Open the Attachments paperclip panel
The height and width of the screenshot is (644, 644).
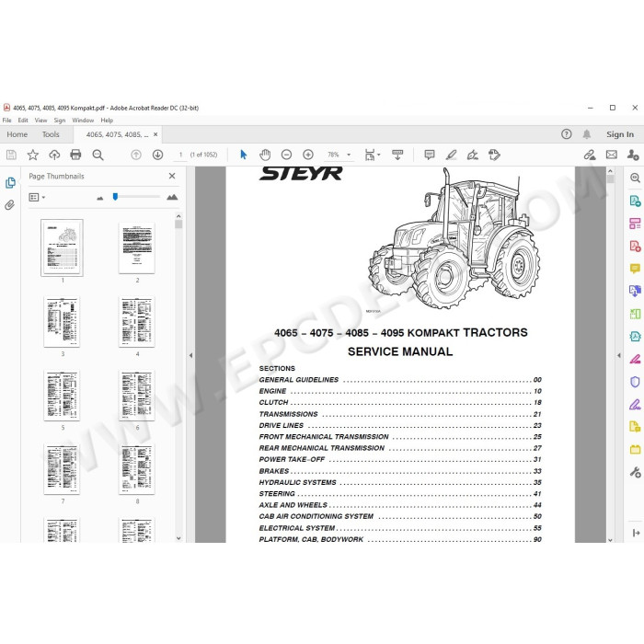click(10, 205)
